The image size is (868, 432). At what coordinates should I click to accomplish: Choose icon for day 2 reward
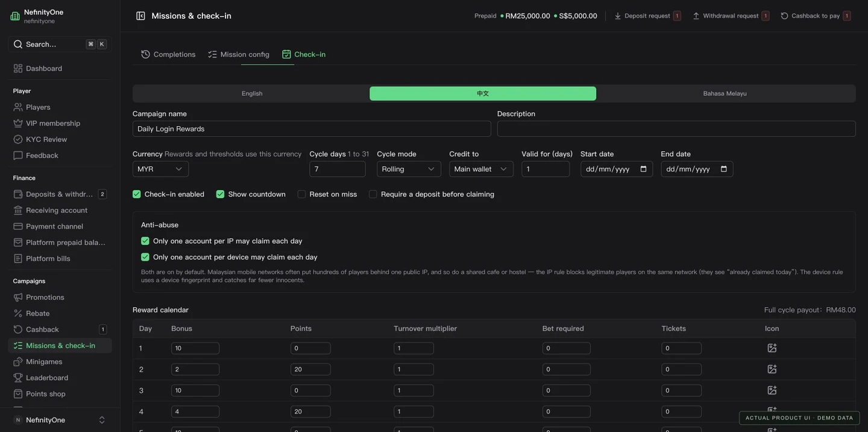[x=772, y=369]
